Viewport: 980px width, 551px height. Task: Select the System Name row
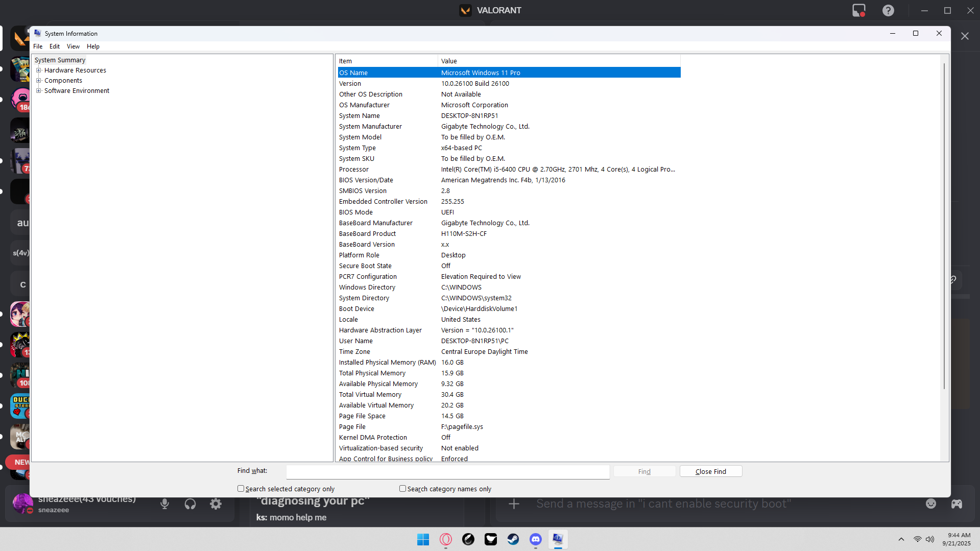(509, 116)
